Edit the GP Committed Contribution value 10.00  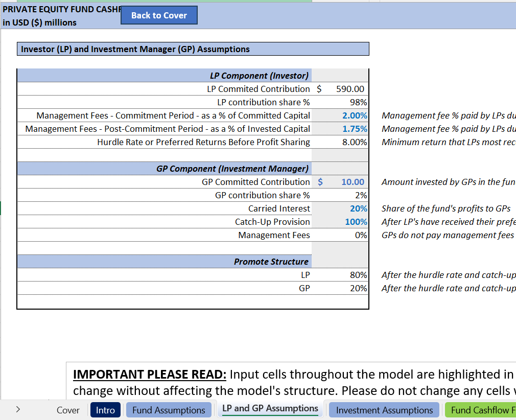point(340,182)
